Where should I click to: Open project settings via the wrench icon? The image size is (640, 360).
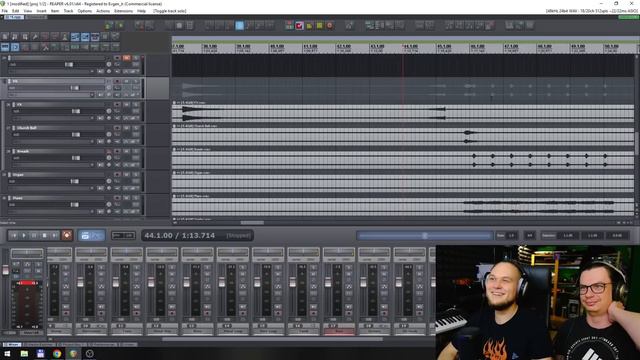tap(35, 37)
